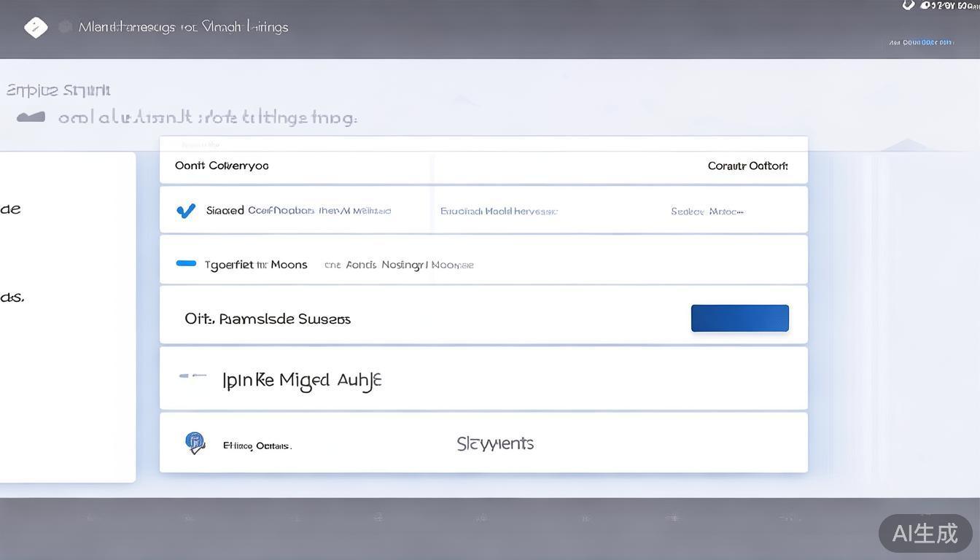The width and height of the screenshot is (980, 560).
Task: Expand the Ipin Ke Miged Auhje row
Action: click(302, 380)
